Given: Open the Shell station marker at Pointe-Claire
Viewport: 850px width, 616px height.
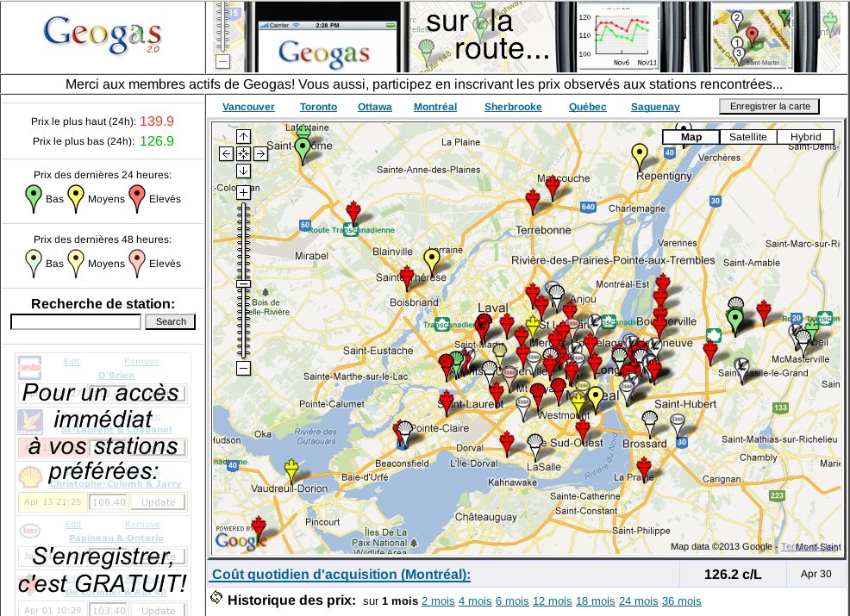Looking at the screenshot, I should tap(404, 434).
